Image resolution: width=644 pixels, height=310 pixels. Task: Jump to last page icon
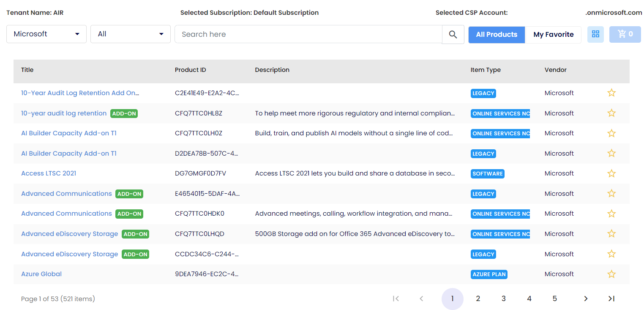coord(611,299)
